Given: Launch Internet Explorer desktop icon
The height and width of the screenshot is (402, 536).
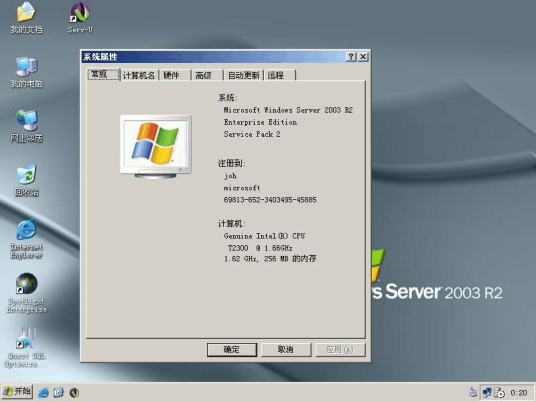Looking at the screenshot, I should pyautogui.click(x=26, y=239).
